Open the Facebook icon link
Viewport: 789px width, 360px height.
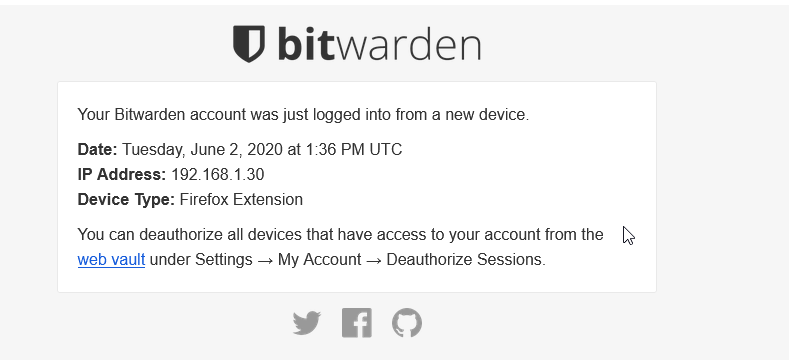(357, 323)
